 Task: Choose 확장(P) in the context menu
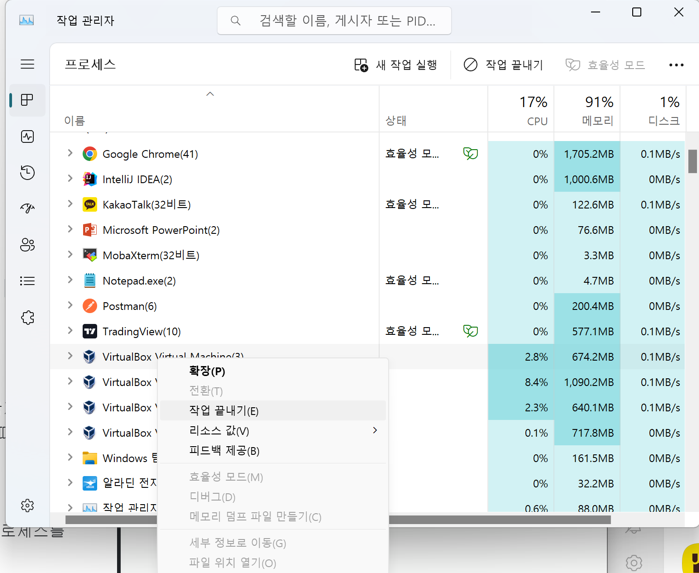coord(272,371)
